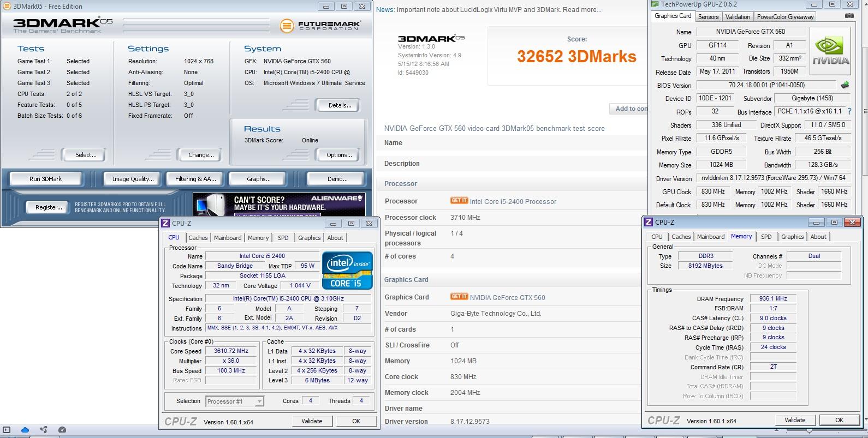Click the NVIDIA logo in GPU-Z
The width and height of the screenshot is (868, 438).
tap(830, 52)
